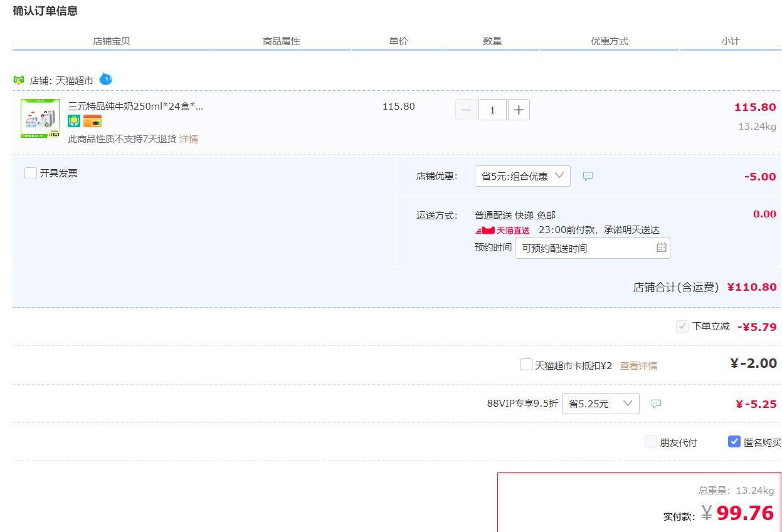Click the 0.00 shipping fee amount
Image resolution: width=782 pixels, height=532 pixels.
764,214
